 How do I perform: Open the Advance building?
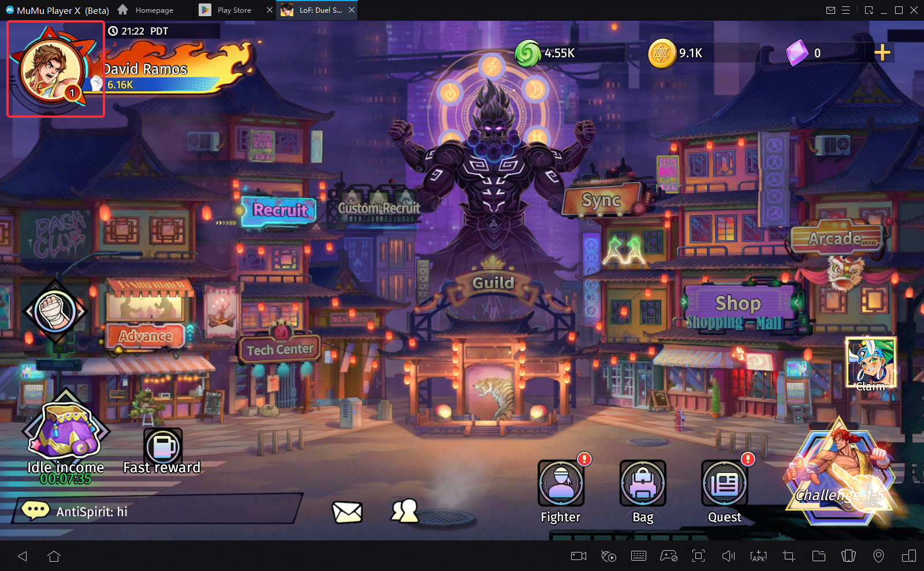146,336
